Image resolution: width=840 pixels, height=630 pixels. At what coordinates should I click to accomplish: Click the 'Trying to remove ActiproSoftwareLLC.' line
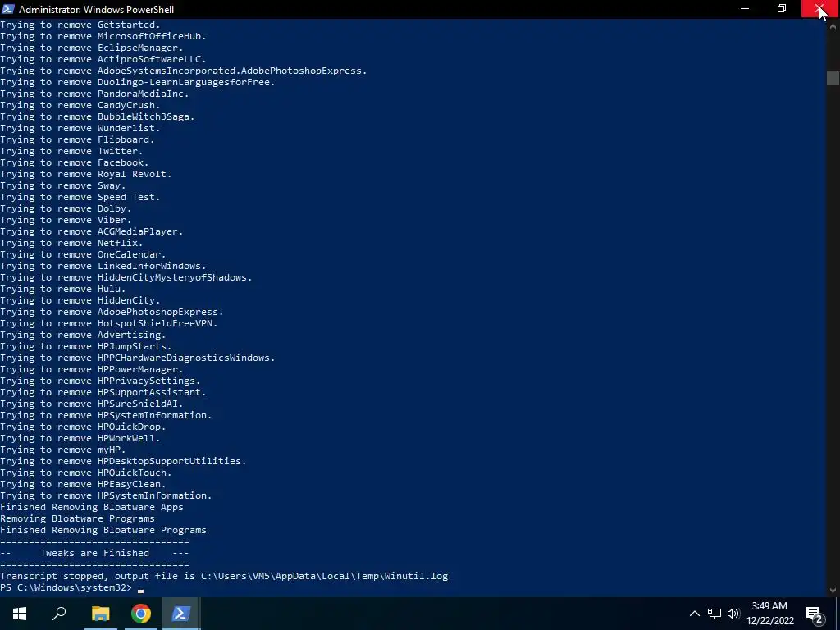point(103,59)
